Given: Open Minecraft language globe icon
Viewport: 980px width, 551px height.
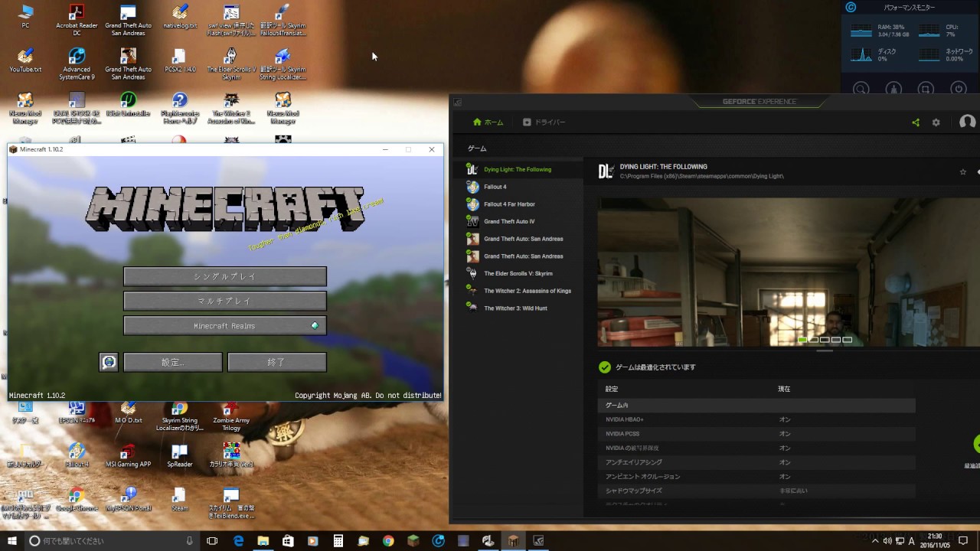Looking at the screenshot, I should click(x=109, y=362).
